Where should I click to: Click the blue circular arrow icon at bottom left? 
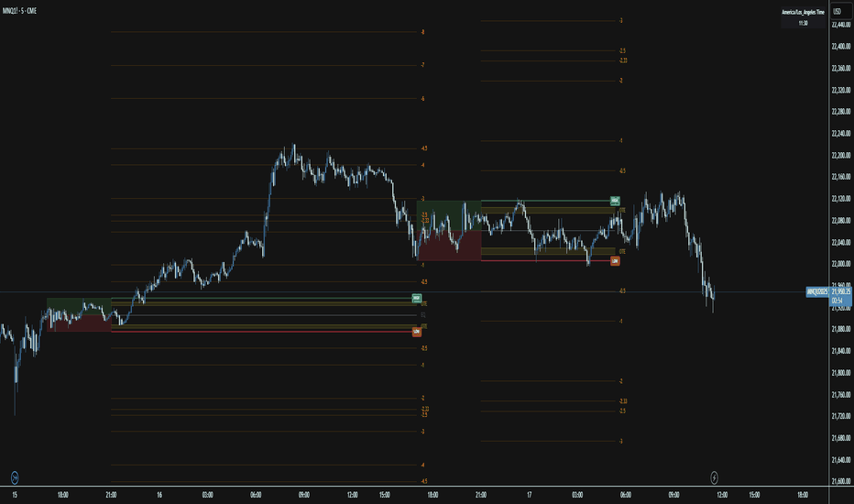(15, 477)
